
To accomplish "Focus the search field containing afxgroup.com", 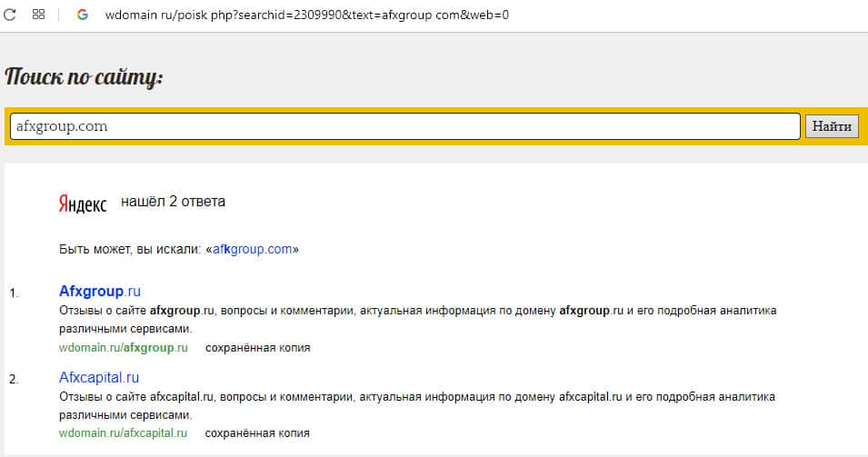I will tap(405, 126).
